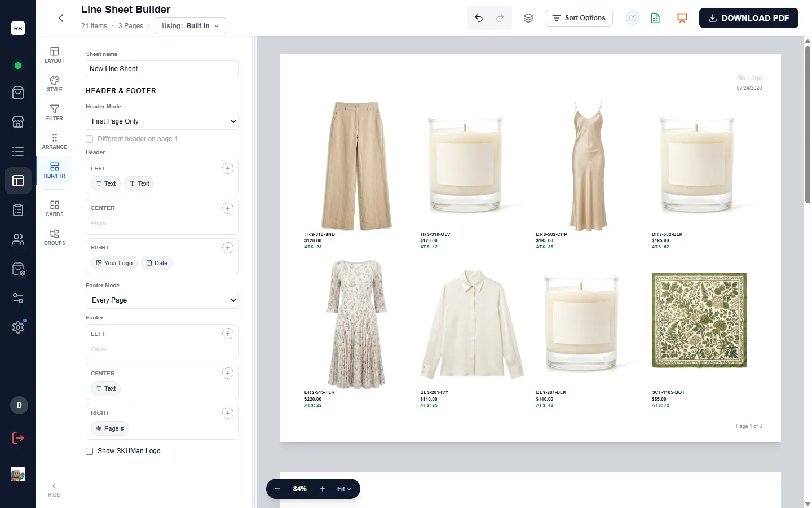Open the clipboard sidebar icon
This screenshot has height=508, width=812.
[18, 210]
